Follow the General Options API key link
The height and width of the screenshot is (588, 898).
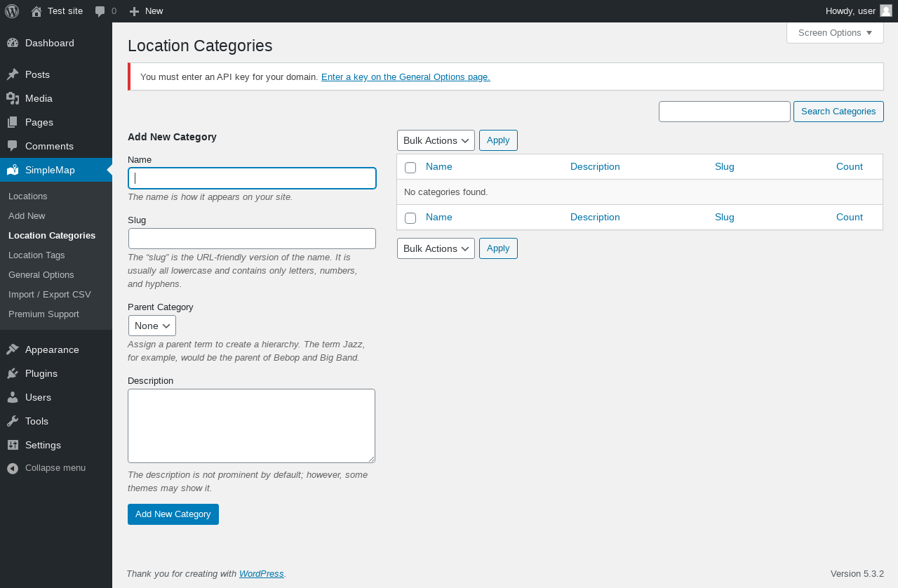click(406, 77)
